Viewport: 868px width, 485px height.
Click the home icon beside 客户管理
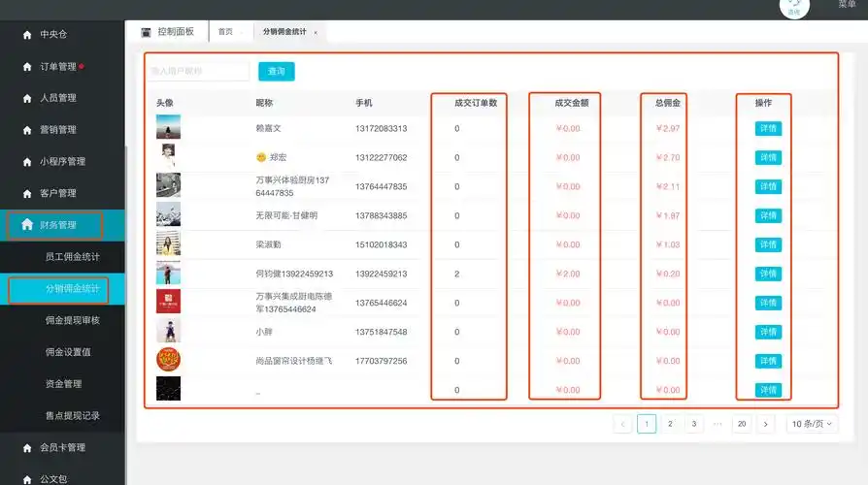click(x=27, y=193)
